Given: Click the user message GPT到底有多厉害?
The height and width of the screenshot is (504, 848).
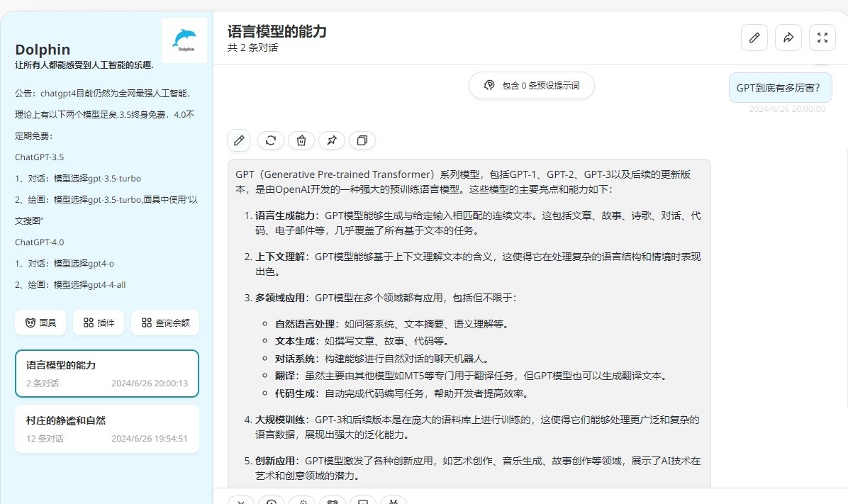Looking at the screenshot, I should [778, 88].
